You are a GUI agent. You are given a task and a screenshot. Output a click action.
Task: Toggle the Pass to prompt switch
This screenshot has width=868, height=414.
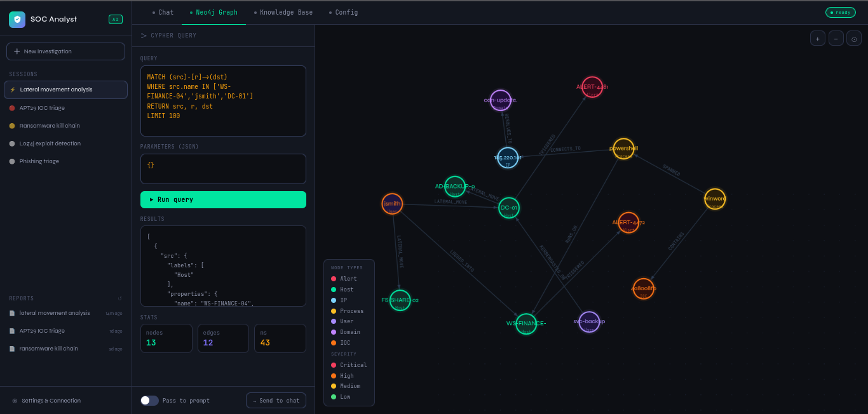(x=149, y=401)
